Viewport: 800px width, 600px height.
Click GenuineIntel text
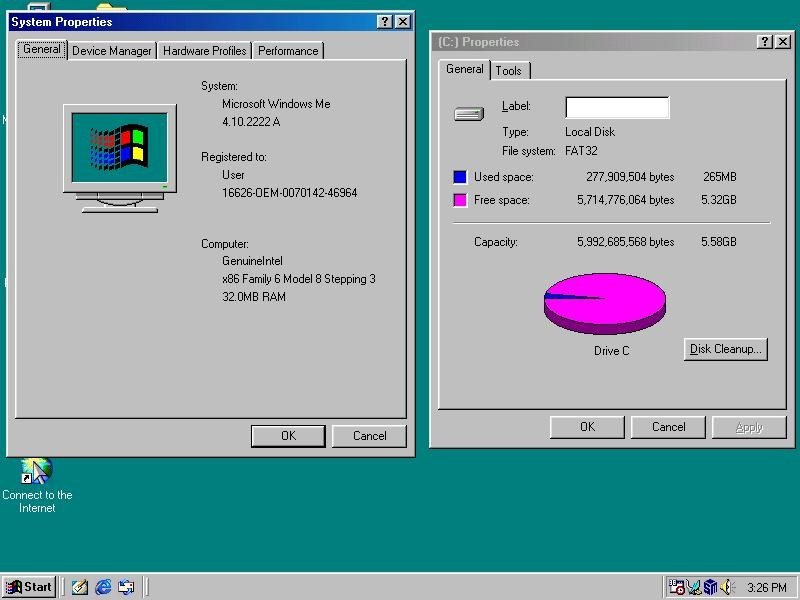[252, 261]
